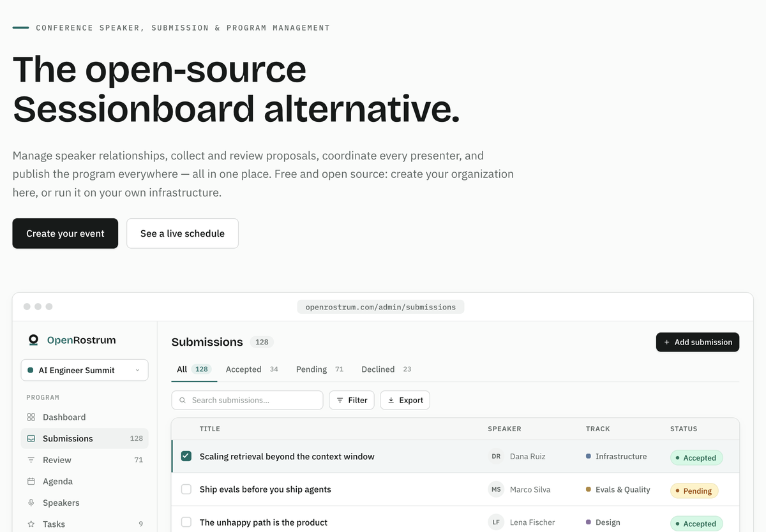Add a new submission

tap(698, 343)
